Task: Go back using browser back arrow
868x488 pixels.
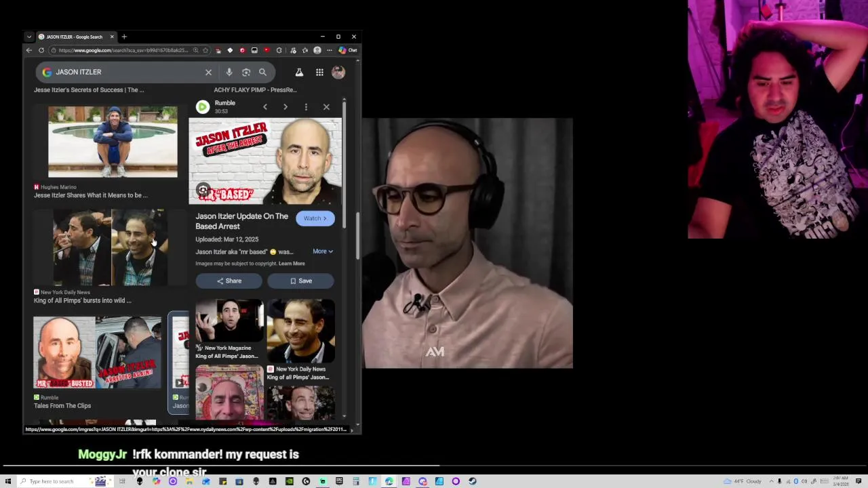Action: tap(28, 50)
